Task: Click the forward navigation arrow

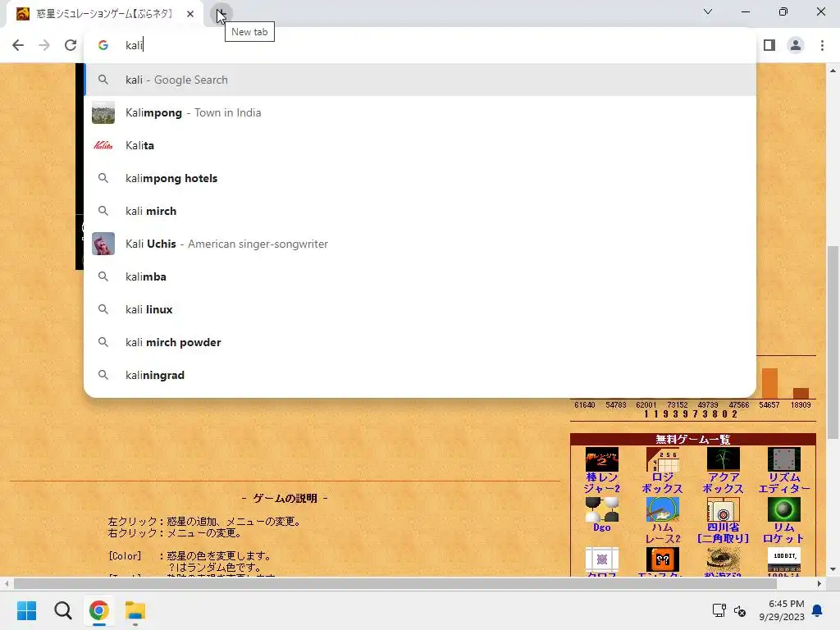Action: coord(44,45)
